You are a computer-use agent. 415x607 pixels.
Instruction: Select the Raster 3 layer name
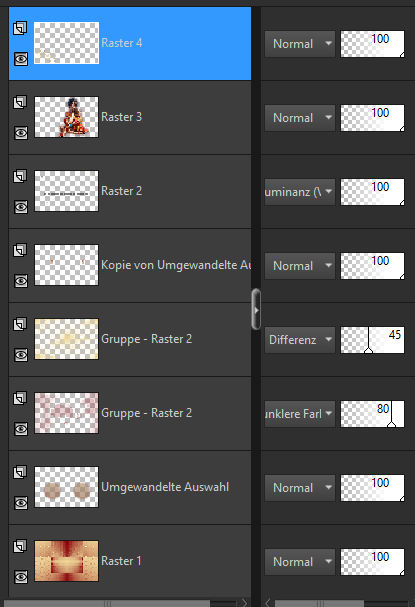tap(122, 117)
